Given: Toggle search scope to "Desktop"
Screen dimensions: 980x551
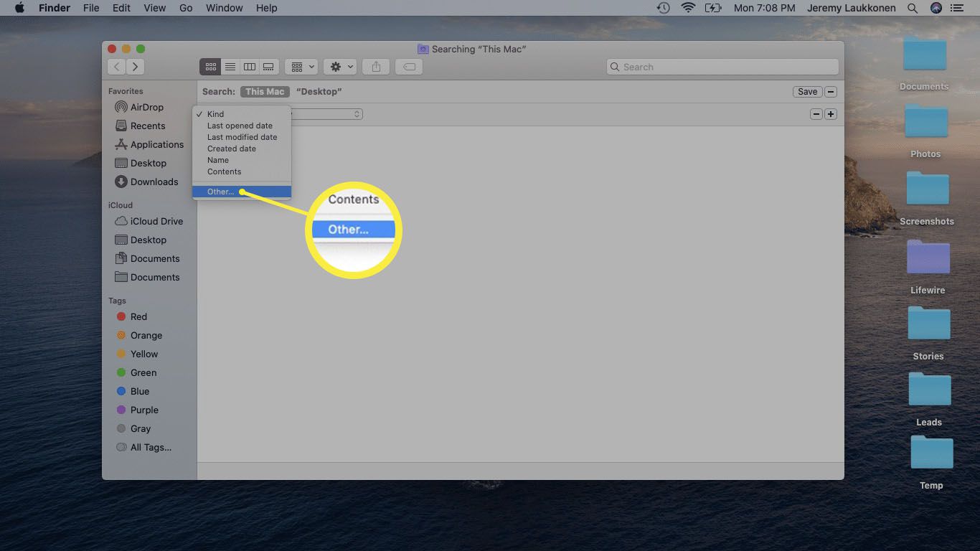Looking at the screenshot, I should coord(319,92).
